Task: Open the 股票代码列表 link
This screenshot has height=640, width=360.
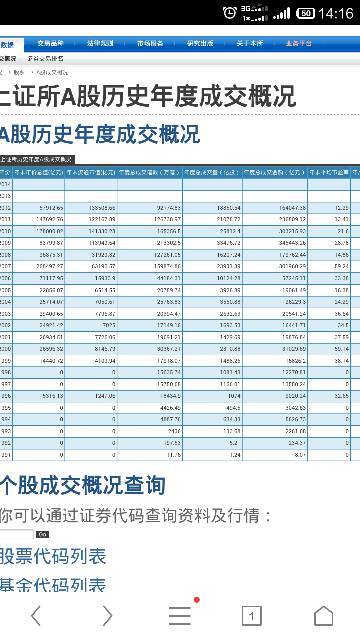Action: click(53, 557)
